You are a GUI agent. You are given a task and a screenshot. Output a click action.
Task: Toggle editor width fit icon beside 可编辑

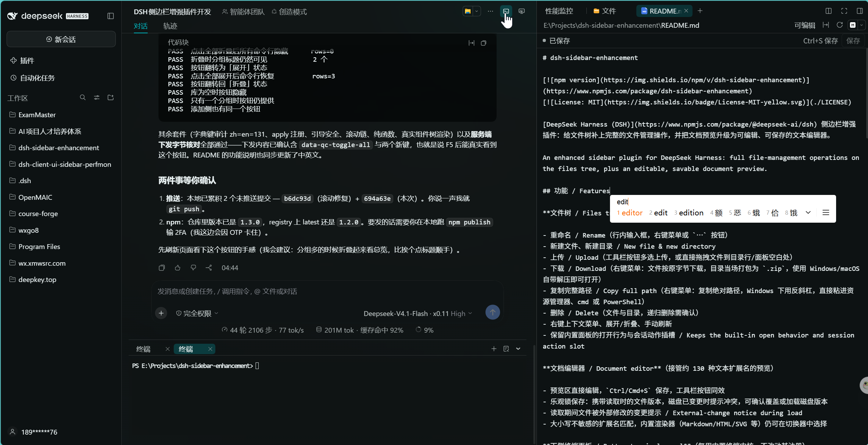click(x=826, y=25)
